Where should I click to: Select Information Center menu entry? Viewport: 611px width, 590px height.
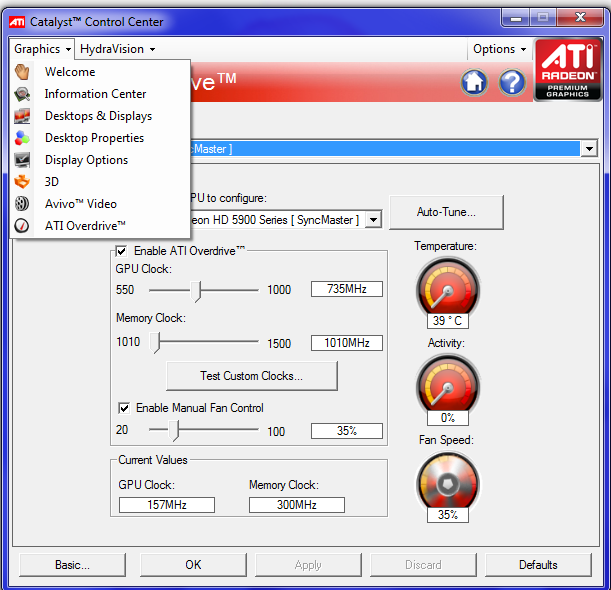pos(100,94)
